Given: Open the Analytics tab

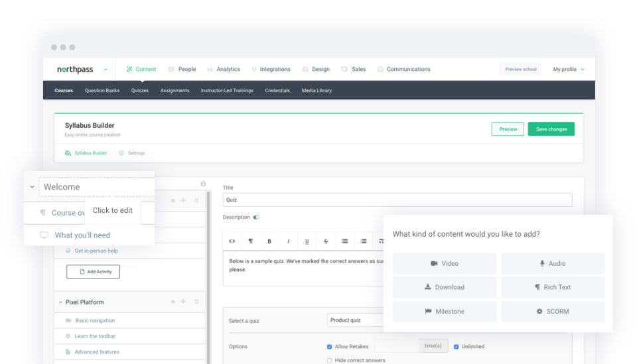Looking at the screenshot, I should pyautogui.click(x=224, y=70).
